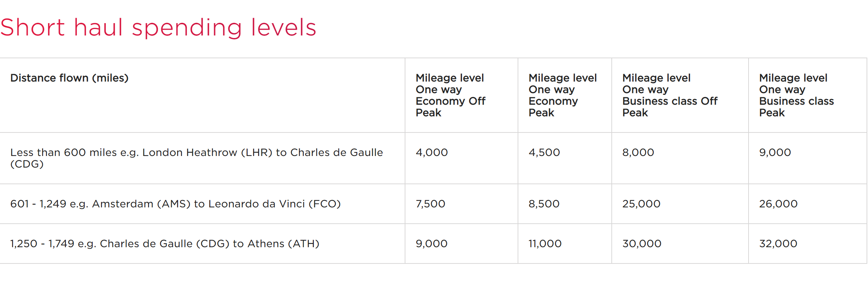Select the 1,250 - 1,749 Athens row label
The height and width of the screenshot is (287, 868).
pos(165,244)
